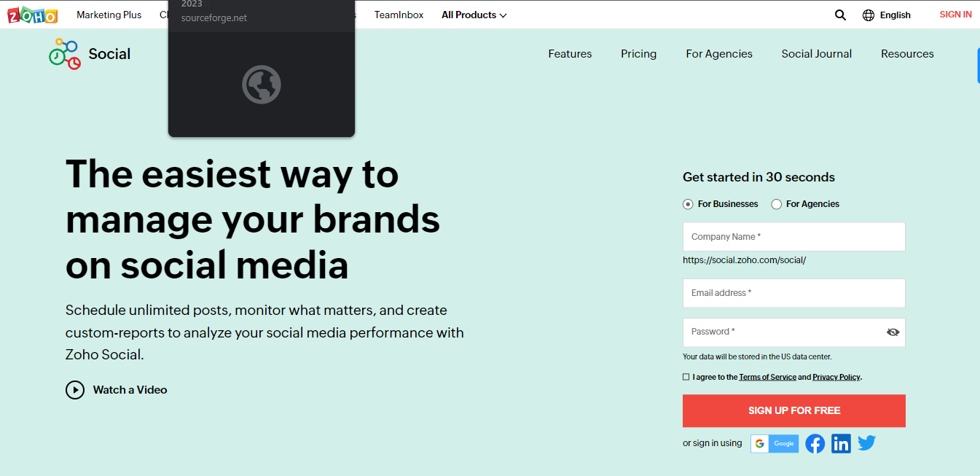
Task: Open the Privacy Policy link
Action: tap(836, 377)
